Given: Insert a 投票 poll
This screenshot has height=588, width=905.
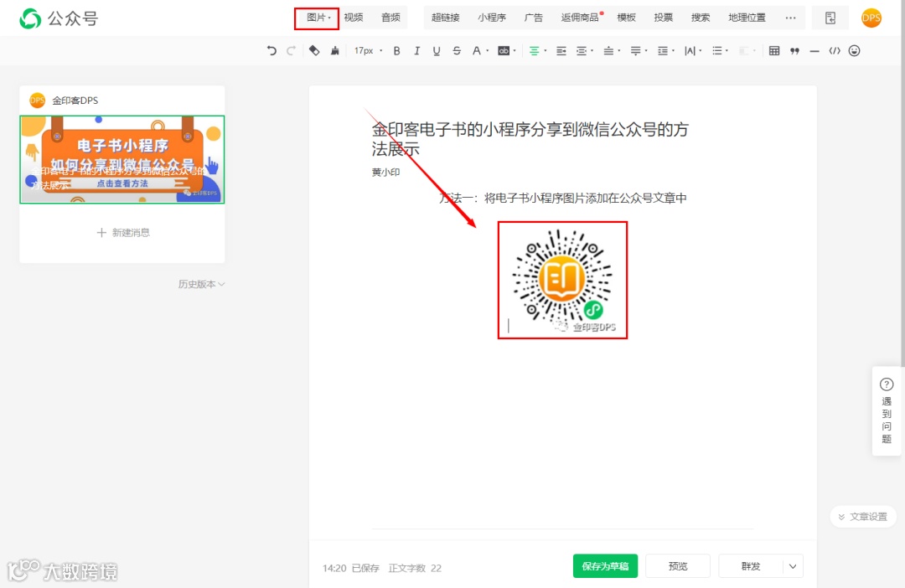Looking at the screenshot, I should tap(663, 18).
